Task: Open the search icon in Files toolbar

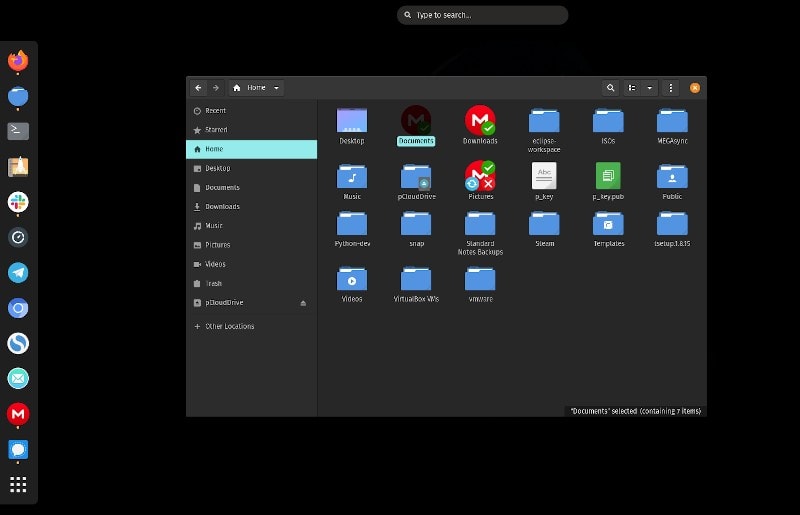Action: point(610,88)
